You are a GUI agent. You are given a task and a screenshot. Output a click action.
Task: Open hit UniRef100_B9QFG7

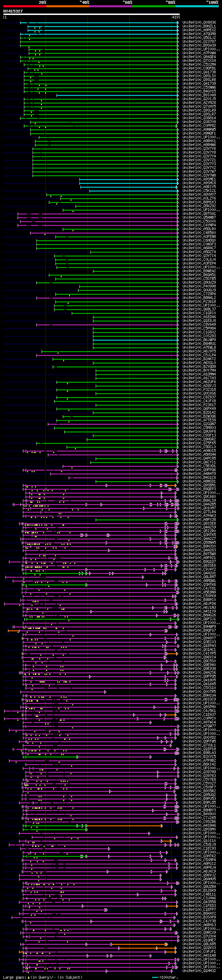pos(199,630)
